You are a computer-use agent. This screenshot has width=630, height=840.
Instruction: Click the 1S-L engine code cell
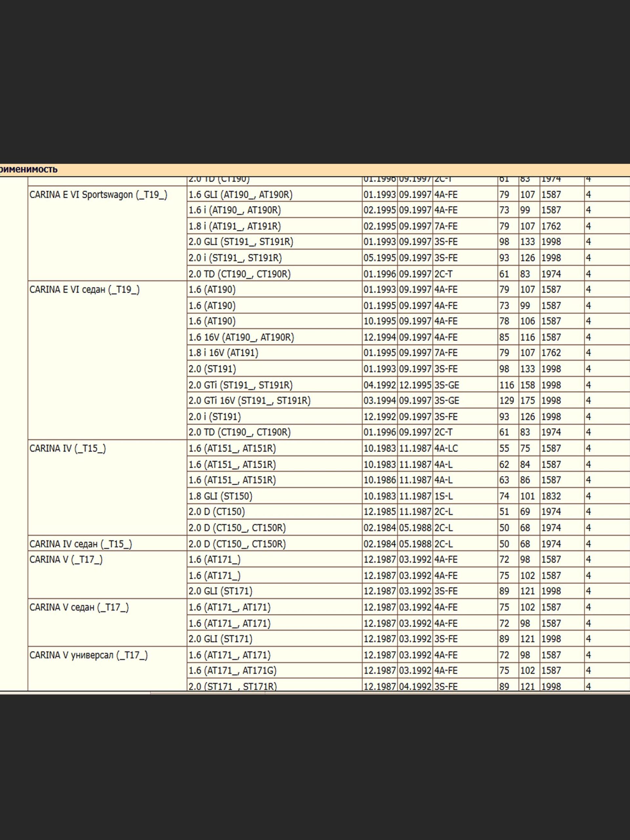click(444, 496)
